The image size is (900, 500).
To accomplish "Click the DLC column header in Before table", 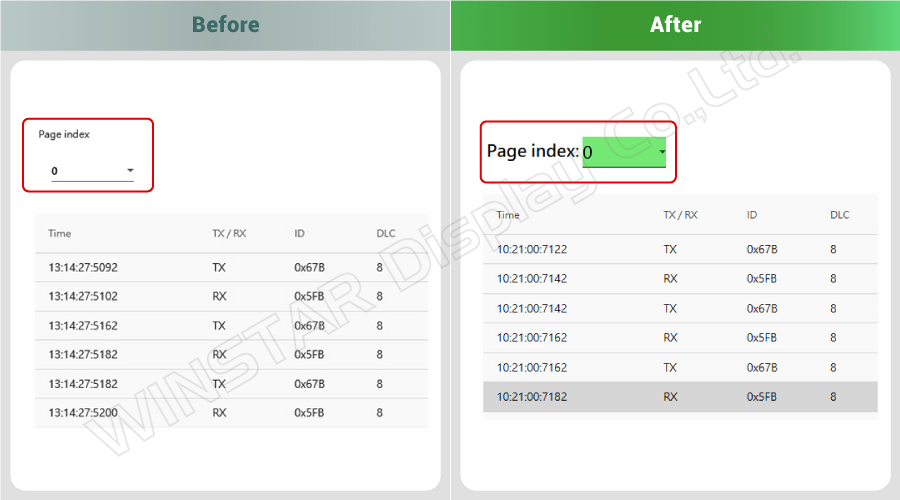I will point(386,233).
